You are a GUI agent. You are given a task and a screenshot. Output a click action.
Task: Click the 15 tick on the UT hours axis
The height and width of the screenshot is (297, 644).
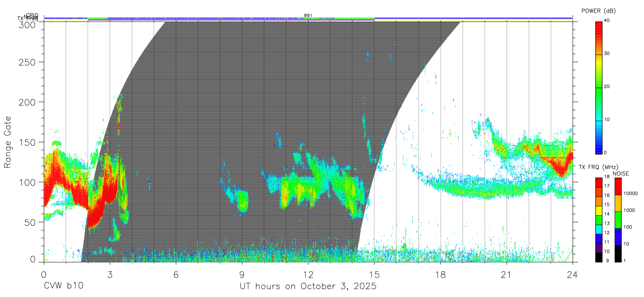tap(374, 275)
